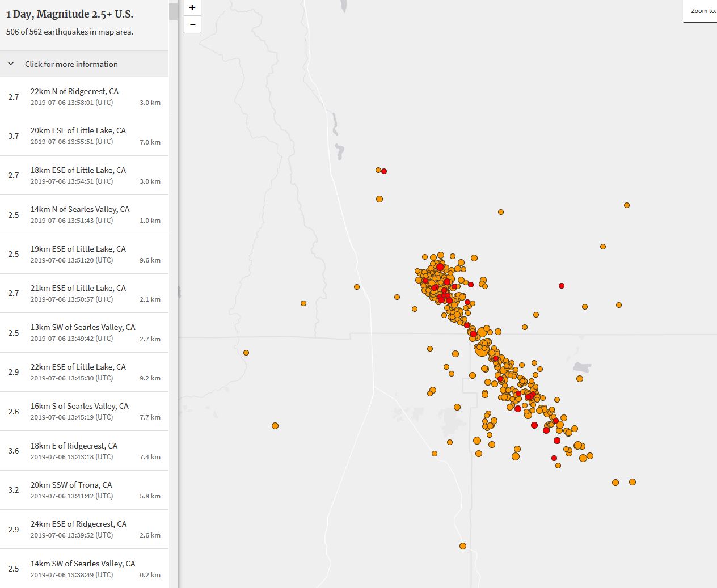The width and height of the screenshot is (717, 588).
Task: Click the small red marker beside the northernmost orange dot
Action: pos(384,171)
